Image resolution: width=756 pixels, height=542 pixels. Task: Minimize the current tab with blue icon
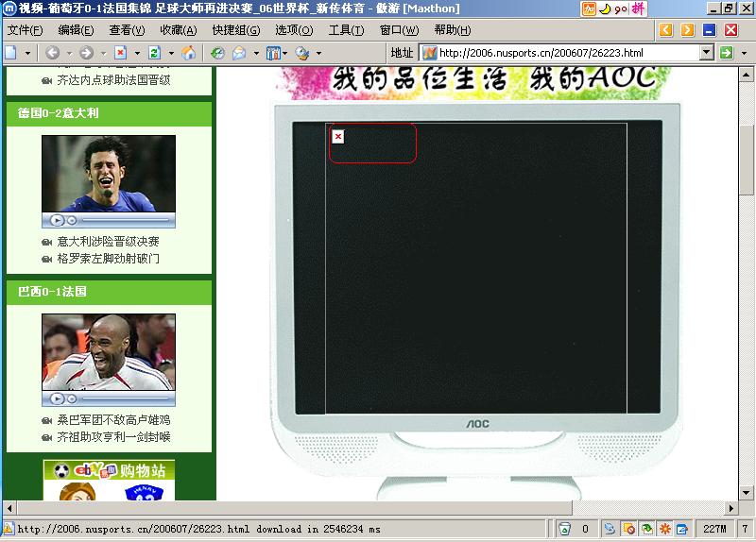tap(710, 30)
